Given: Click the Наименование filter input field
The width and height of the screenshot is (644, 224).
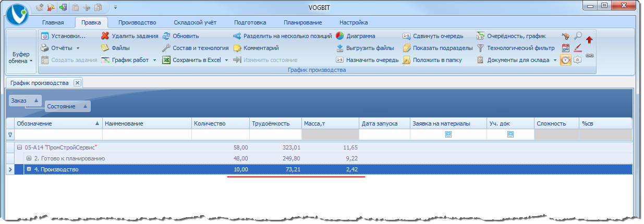Looking at the screenshot, I should coord(147,134).
